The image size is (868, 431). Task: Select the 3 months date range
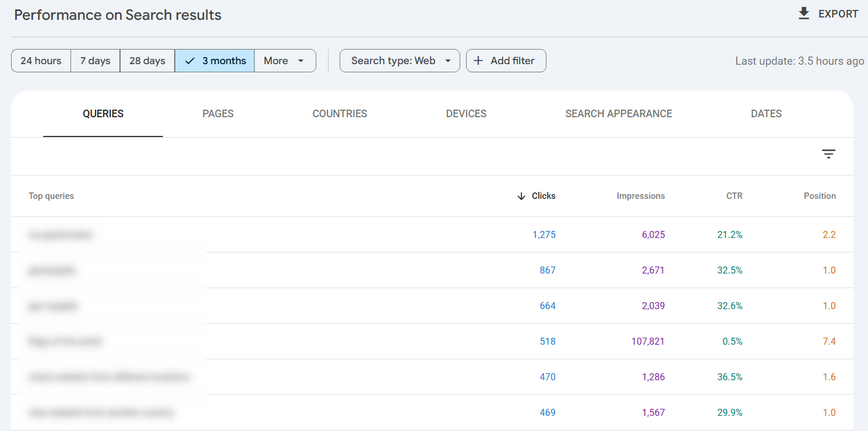point(214,61)
